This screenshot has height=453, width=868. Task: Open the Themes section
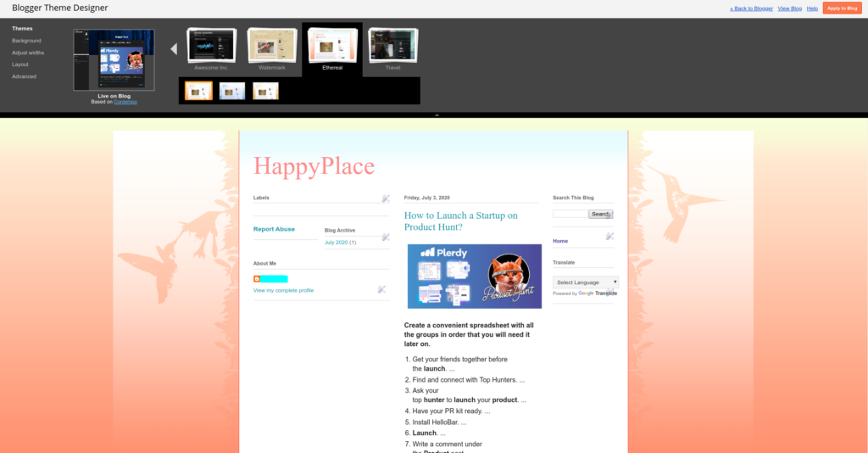(22, 28)
